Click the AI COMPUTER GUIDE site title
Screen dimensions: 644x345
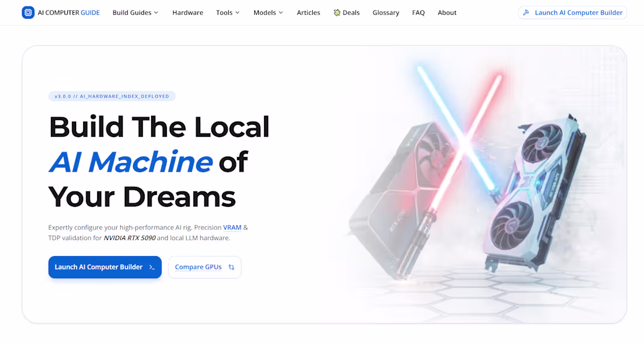click(68, 13)
